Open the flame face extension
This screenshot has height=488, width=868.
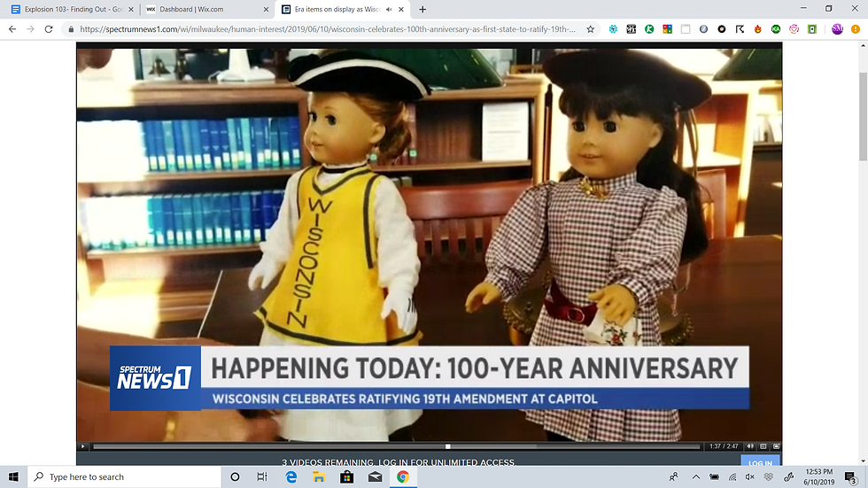(x=758, y=29)
